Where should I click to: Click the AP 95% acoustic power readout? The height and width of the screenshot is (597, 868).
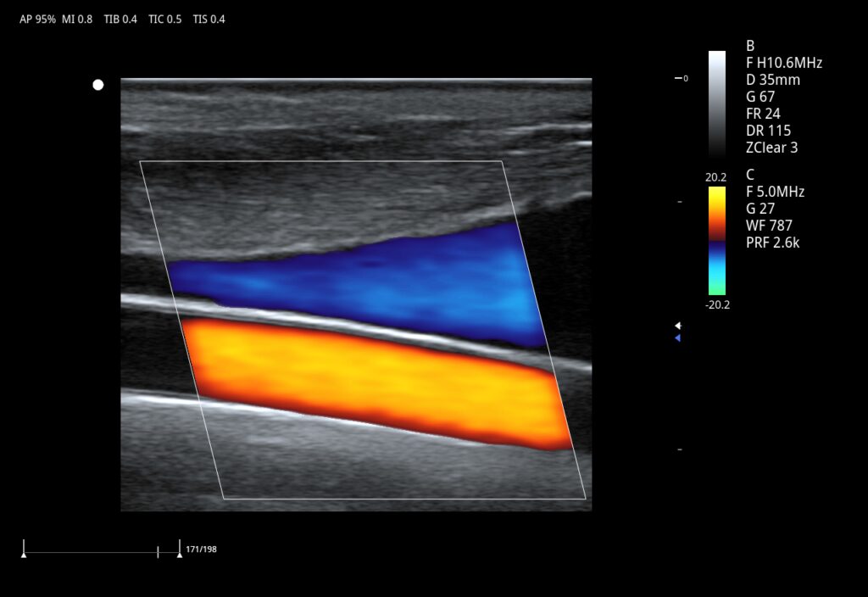point(37,19)
